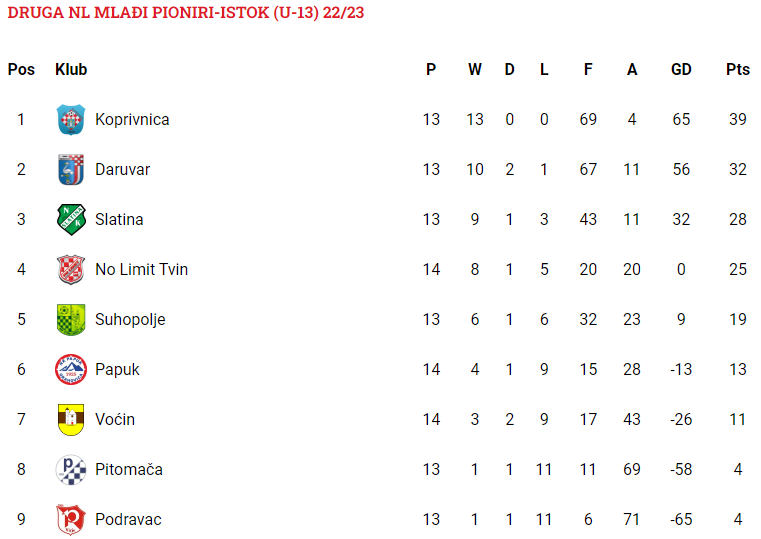761x539 pixels.
Task: Click the Podravac club name
Action: pos(128,519)
